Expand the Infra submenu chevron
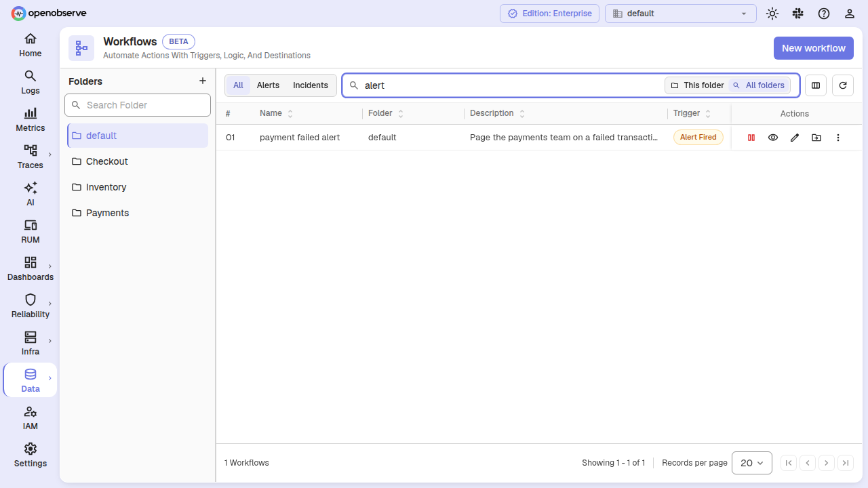 pos(50,341)
